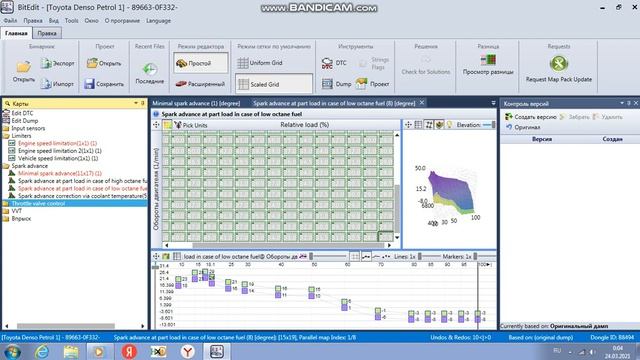The height and width of the screenshot is (360, 640).
Task: Open Последние recent files icon
Action: [149, 69]
